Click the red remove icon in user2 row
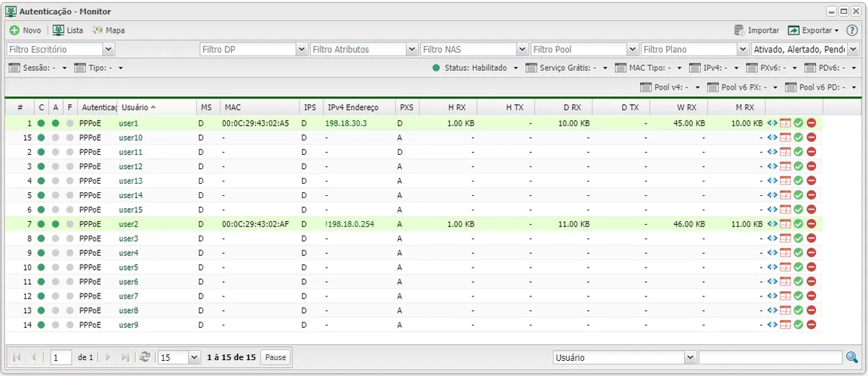Image resolution: width=868 pixels, height=376 pixels. click(x=812, y=224)
